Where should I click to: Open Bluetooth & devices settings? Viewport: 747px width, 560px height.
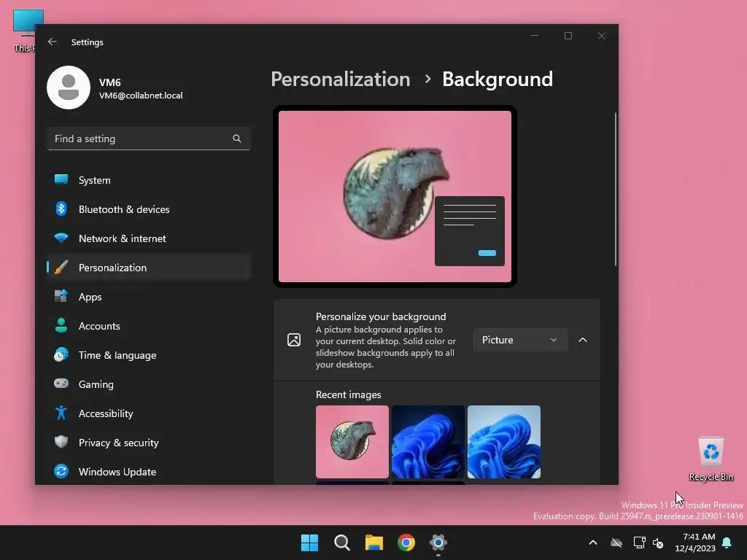[x=149, y=209]
